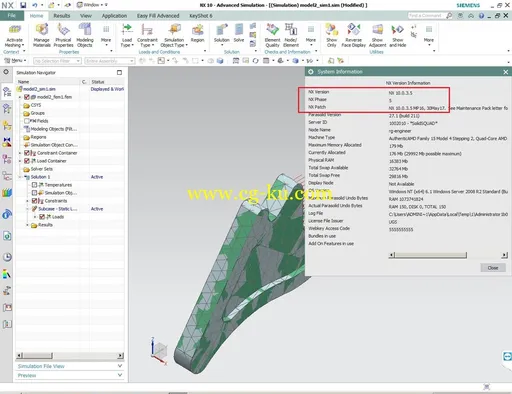Click the Activate Meshing icon
The width and height of the screenshot is (512, 394).
click(x=14, y=30)
